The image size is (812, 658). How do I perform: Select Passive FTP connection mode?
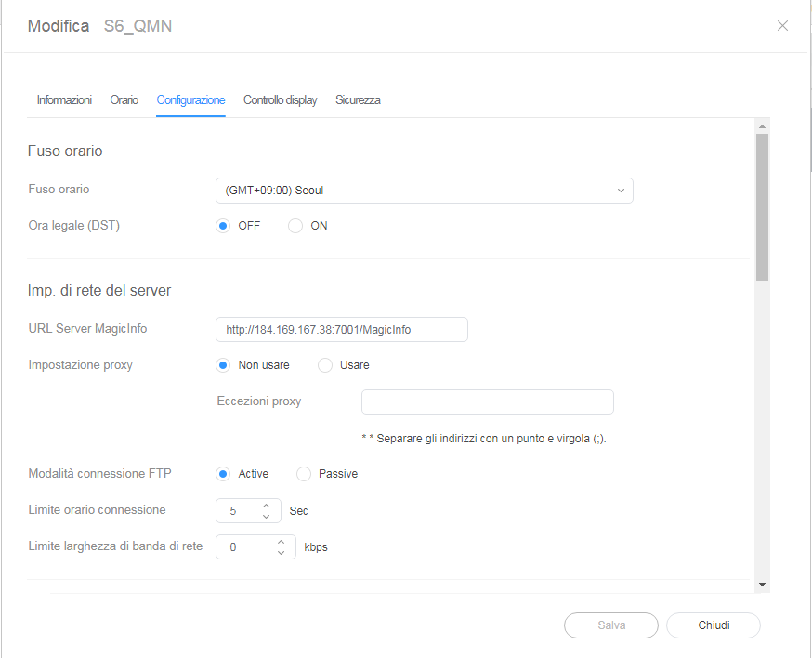click(x=304, y=474)
